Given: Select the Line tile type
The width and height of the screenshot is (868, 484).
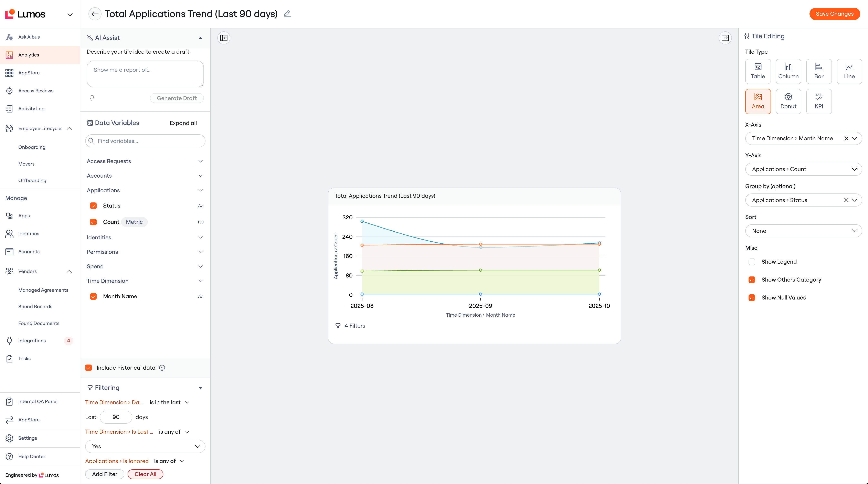Looking at the screenshot, I should pos(849,71).
